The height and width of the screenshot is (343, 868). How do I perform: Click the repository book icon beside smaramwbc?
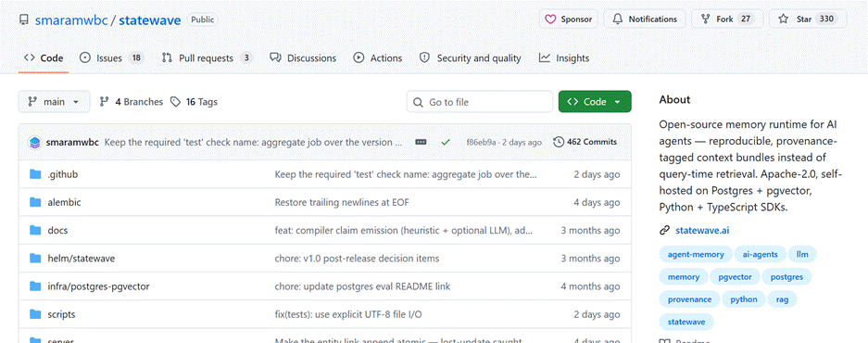coord(24,20)
